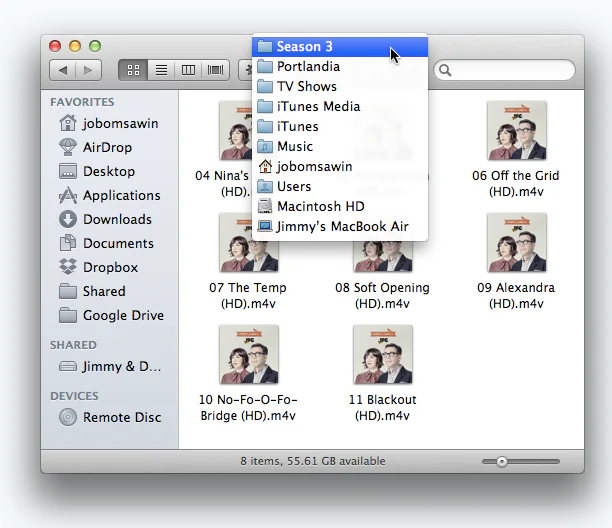
Task: Choose Music in the path menu
Action: pyautogui.click(x=340, y=146)
